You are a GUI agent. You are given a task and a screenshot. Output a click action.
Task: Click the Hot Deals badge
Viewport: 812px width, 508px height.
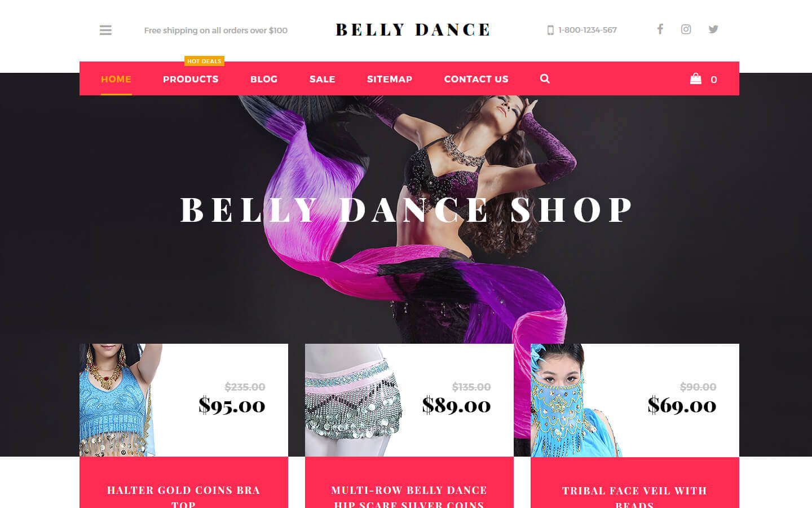tap(204, 61)
